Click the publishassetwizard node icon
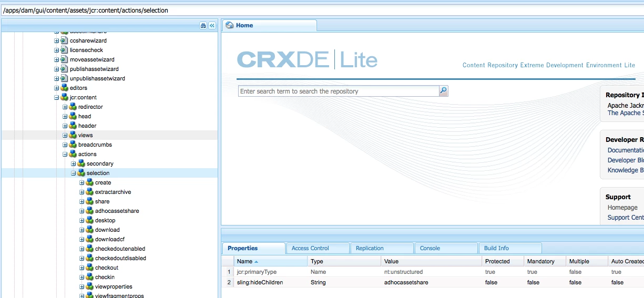 (64, 69)
